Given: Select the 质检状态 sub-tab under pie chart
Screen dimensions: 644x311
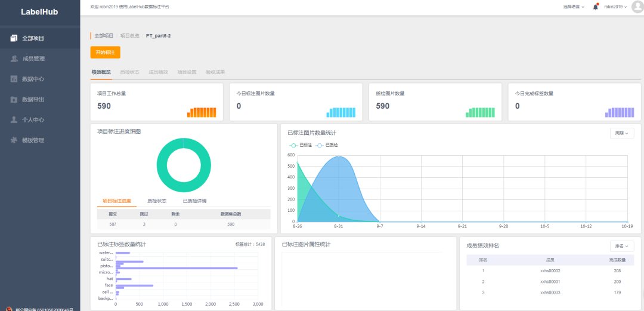Looking at the screenshot, I should [x=157, y=201].
